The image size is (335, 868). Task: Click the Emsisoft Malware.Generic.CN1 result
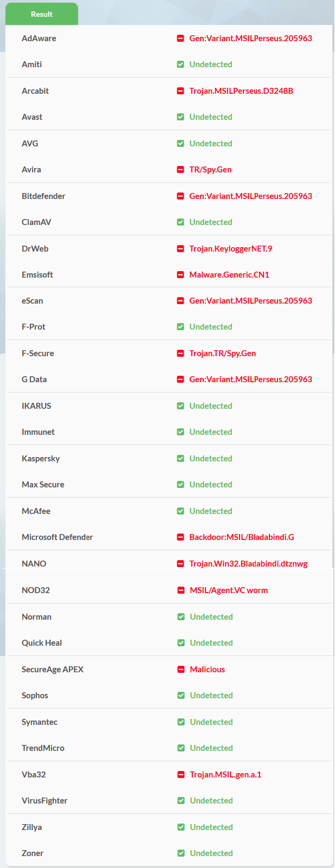click(229, 275)
